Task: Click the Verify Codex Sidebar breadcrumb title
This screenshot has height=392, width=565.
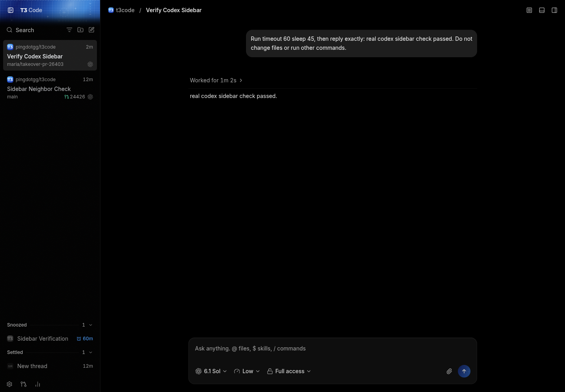Action: pyautogui.click(x=174, y=10)
